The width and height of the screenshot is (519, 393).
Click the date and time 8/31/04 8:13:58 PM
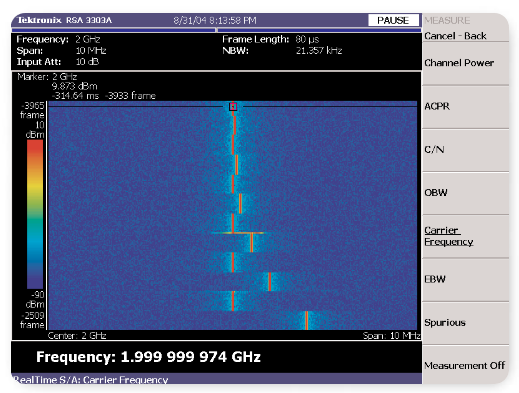[215, 21]
